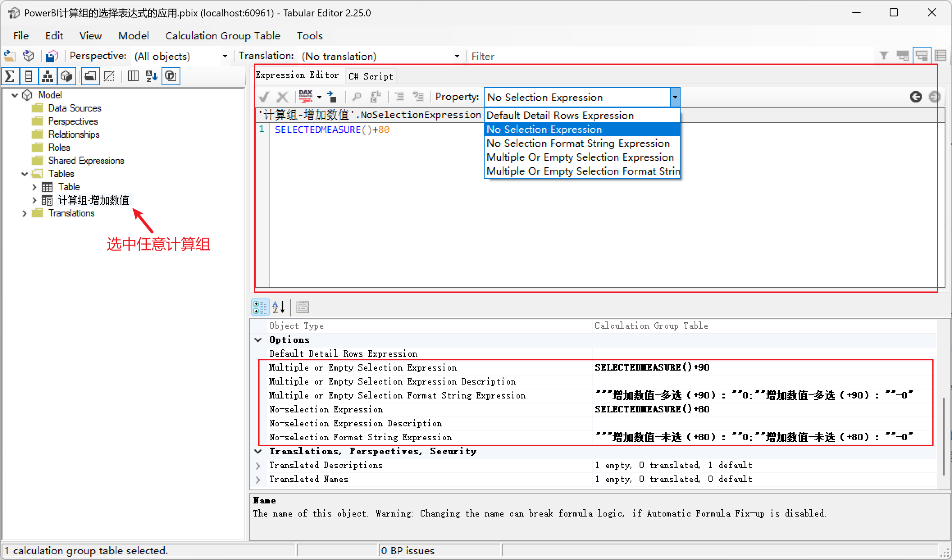Open the Translation dropdown
This screenshot has height=560, width=952.
(457, 56)
